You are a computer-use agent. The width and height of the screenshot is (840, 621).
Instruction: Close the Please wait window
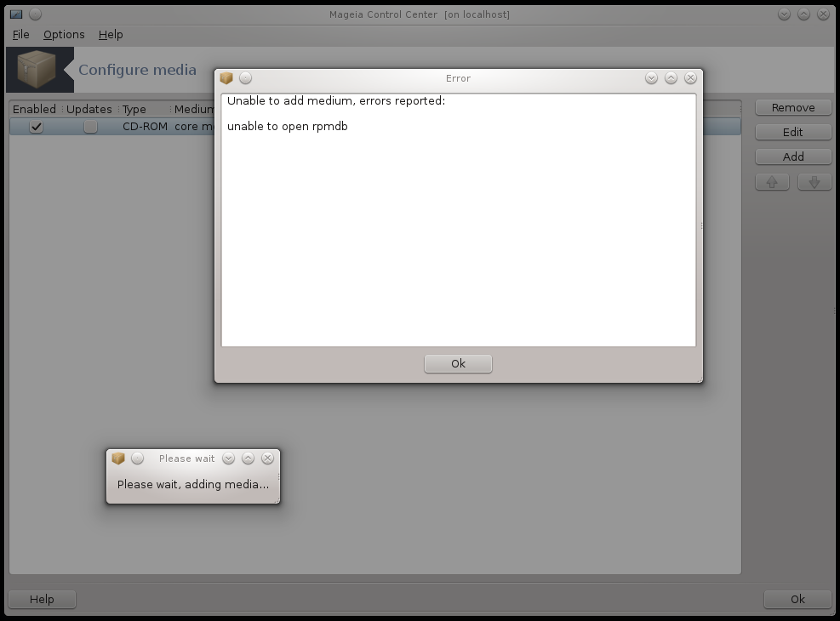(x=267, y=459)
